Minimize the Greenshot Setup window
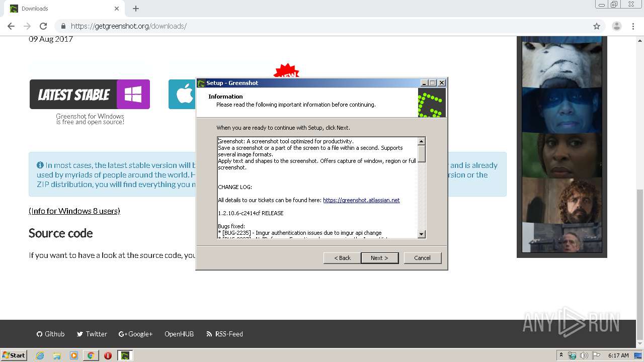 point(424,83)
